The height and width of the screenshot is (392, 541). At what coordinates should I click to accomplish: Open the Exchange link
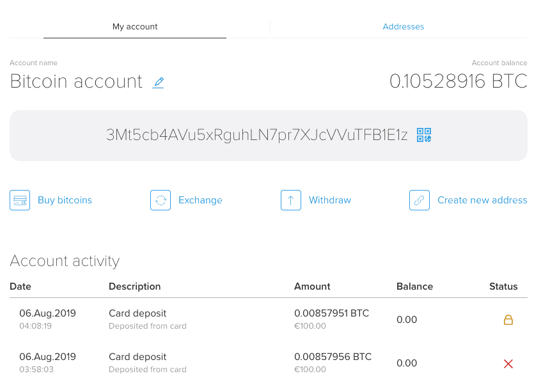point(200,200)
